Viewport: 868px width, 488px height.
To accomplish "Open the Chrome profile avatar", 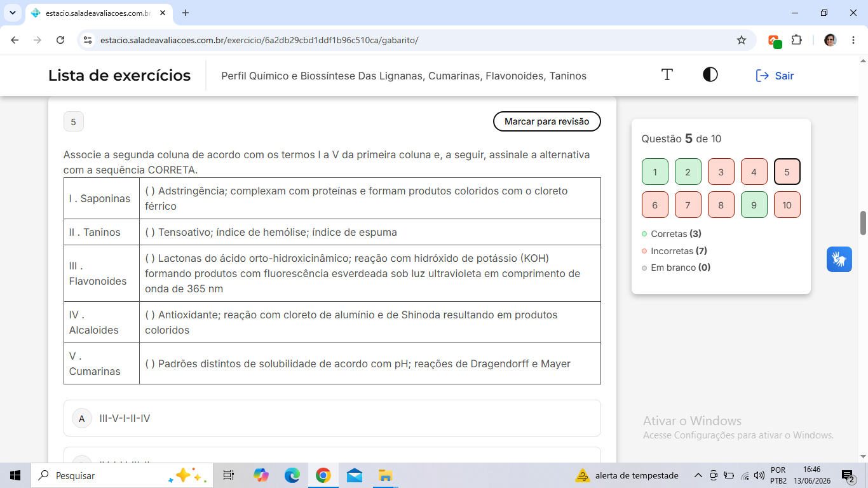I will tap(830, 40).
